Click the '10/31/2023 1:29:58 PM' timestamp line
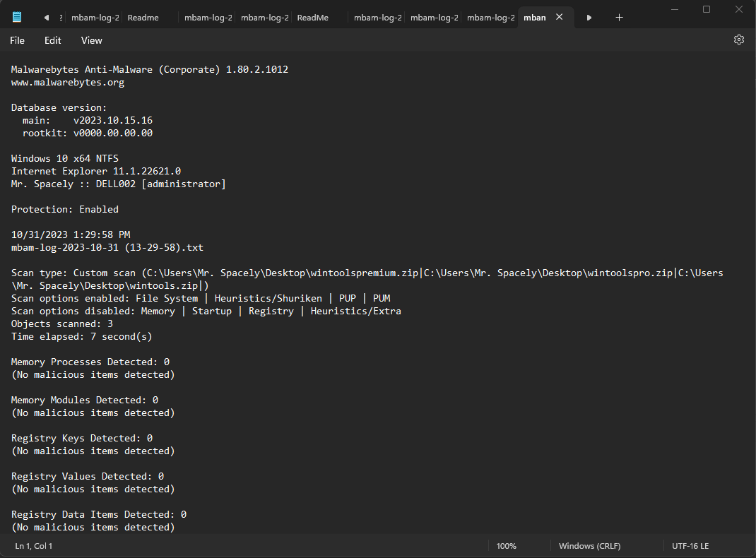756x558 pixels. [71, 235]
